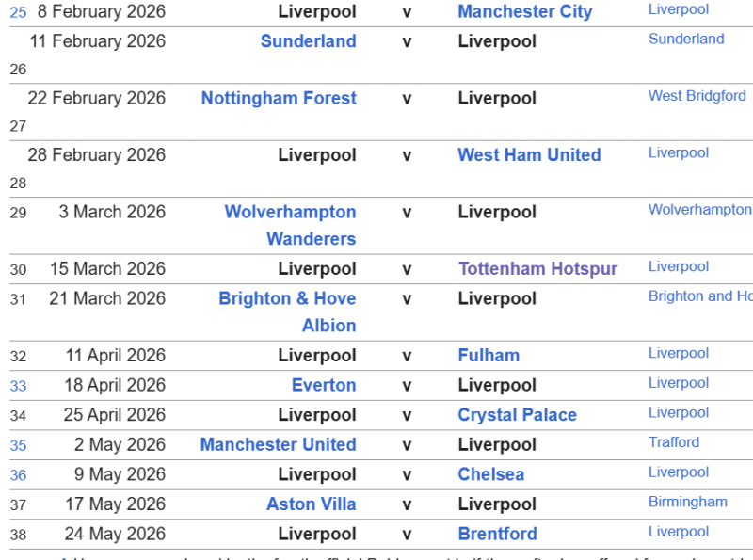753x560 pixels.
Task: Click the matchweek 25 number link
Action: tap(18, 13)
